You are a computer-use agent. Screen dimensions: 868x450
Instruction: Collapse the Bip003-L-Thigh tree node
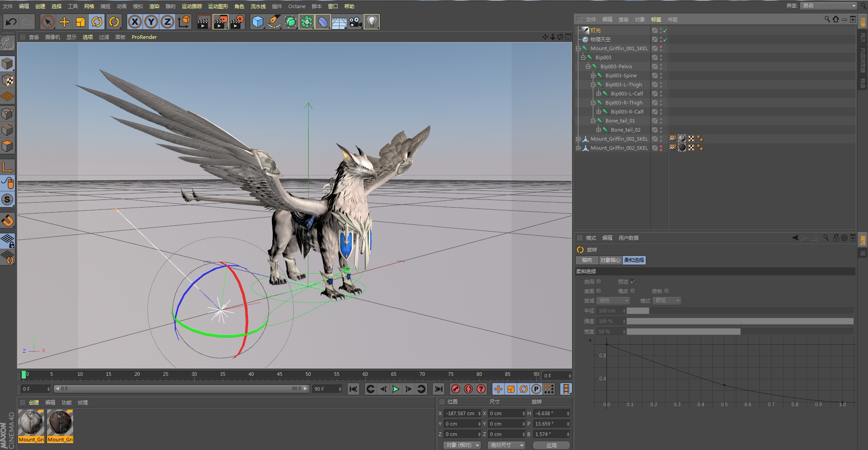pyautogui.click(x=593, y=85)
